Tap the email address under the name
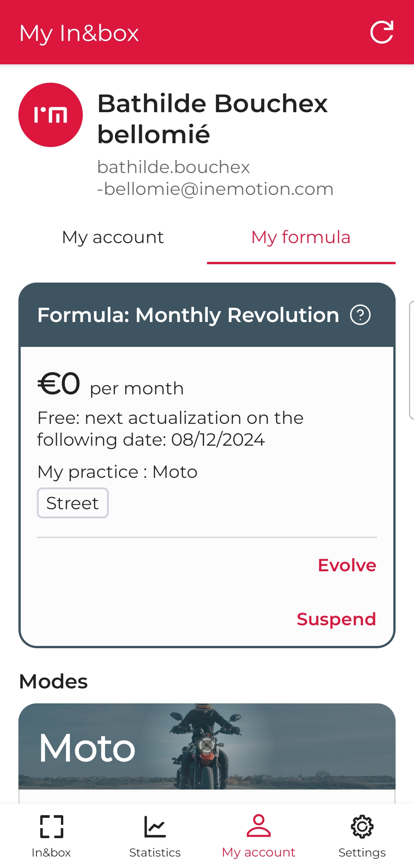The width and height of the screenshot is (414, 868). coord(215,178)
